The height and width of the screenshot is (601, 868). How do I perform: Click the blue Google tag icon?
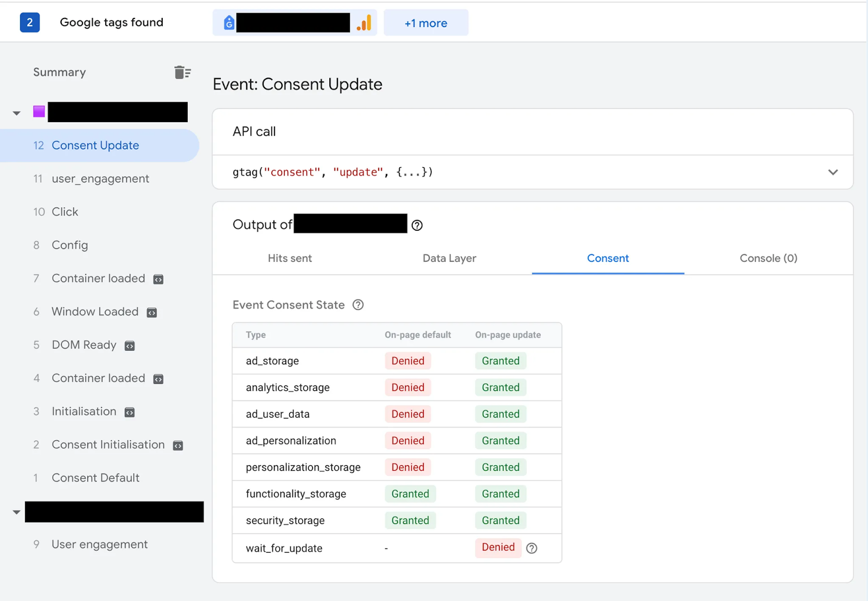pos(229,23)
